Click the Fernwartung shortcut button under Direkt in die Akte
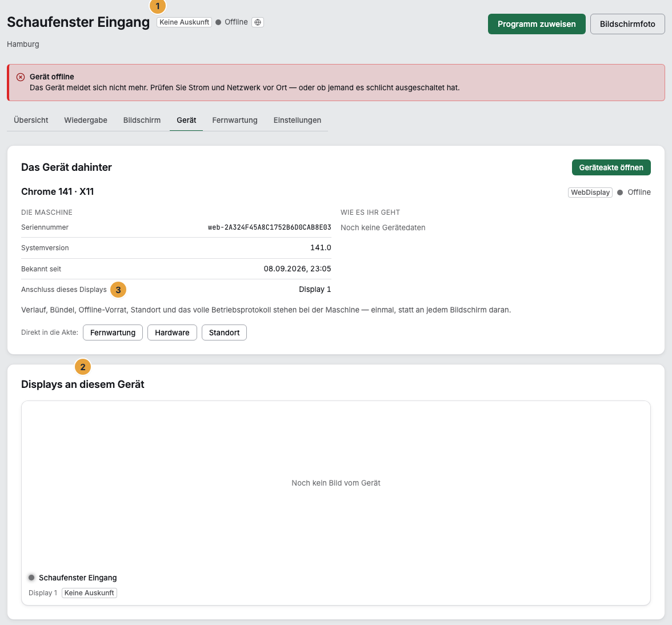Image resolution: width=672 pixels, height=625 pixels. tap(113, 333)
